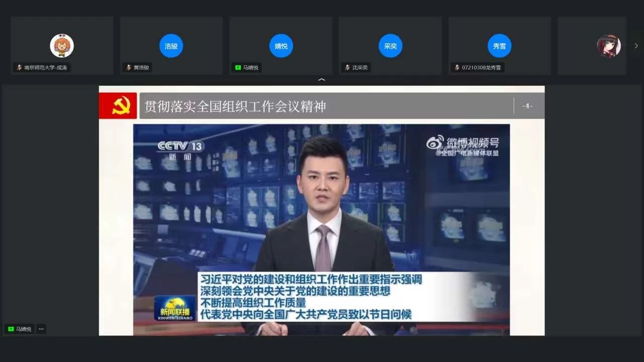Click the 马婧悦 presenter label at bottom left
The image size is (644, 362).
click(x=20, y=329)
